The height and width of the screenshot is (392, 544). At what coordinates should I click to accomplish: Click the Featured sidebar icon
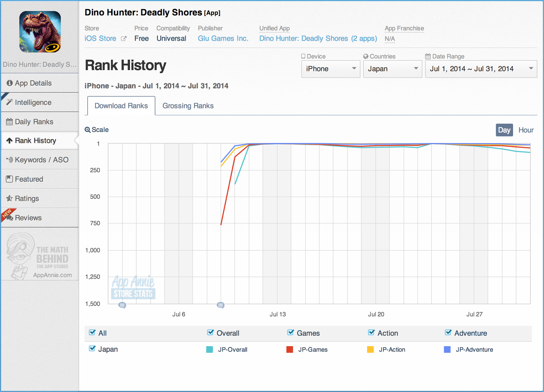coord(10,179)
